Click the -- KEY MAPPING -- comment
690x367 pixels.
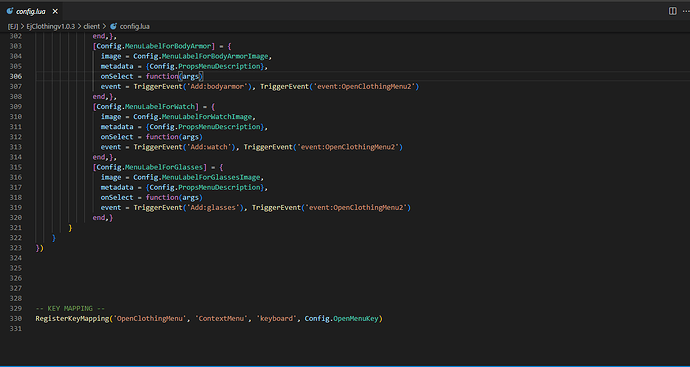tap(70, 308)
